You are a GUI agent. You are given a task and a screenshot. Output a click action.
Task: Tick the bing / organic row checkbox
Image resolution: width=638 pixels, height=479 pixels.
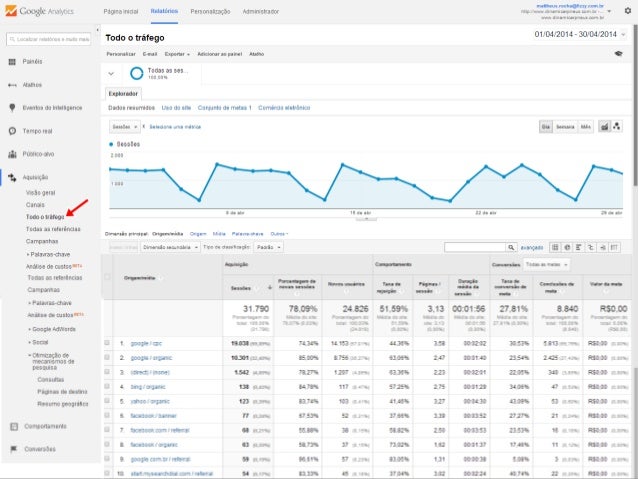[108, 385]
